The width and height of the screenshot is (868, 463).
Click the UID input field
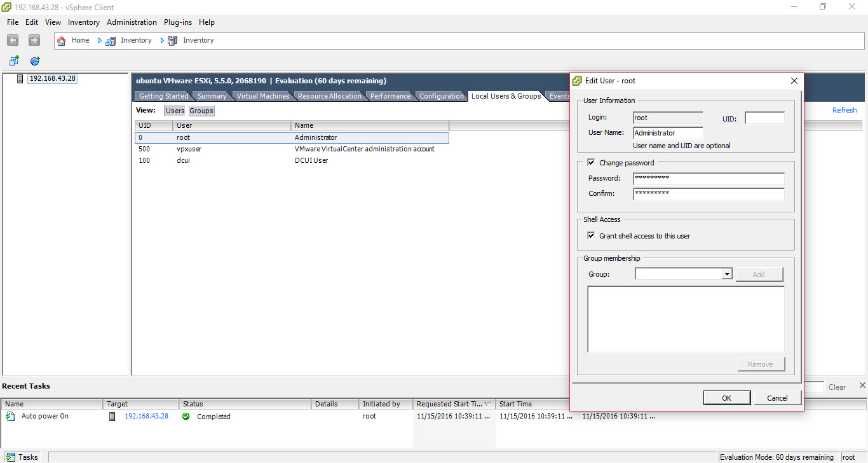pyautogui.click(x=764, y=118)
